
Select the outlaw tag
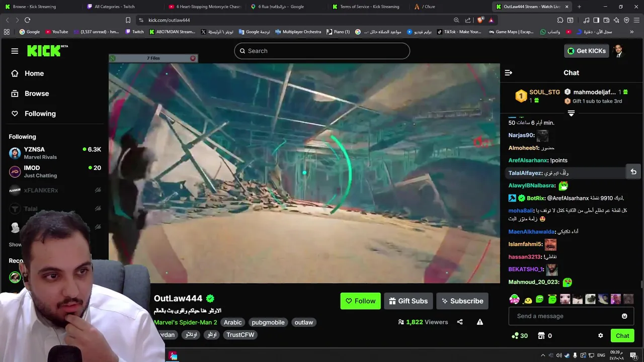304,322
